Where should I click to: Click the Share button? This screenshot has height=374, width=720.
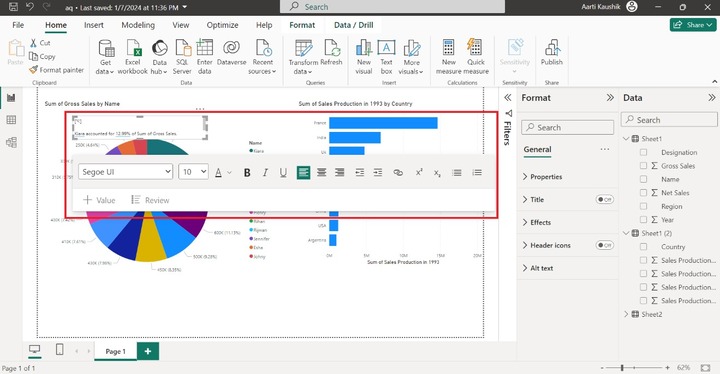coord(693,25)
